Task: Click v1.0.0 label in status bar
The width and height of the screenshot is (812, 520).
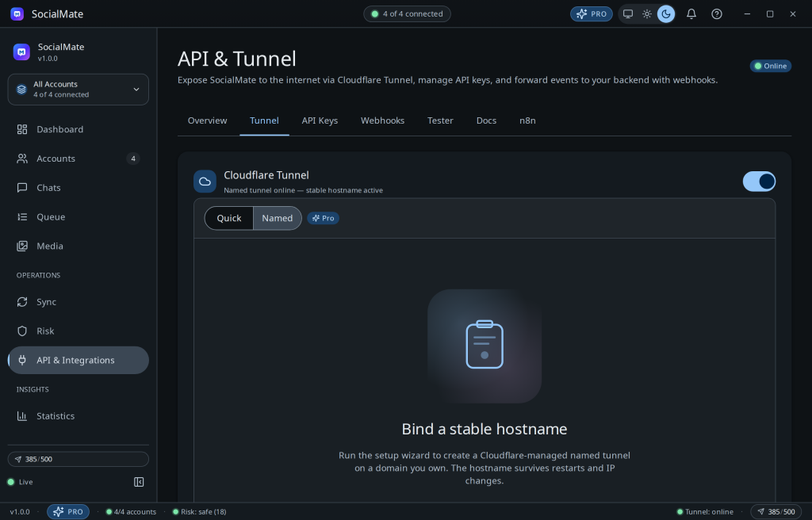Action: point(20,512)
